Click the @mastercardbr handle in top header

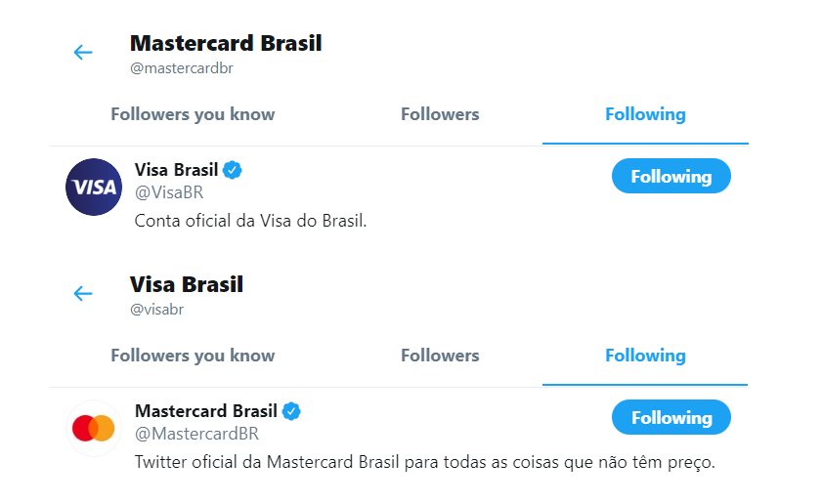182,68
